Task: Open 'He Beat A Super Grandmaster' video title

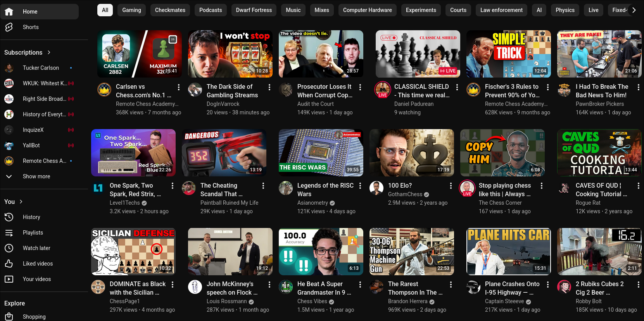Action: click(x=324, y=288)
